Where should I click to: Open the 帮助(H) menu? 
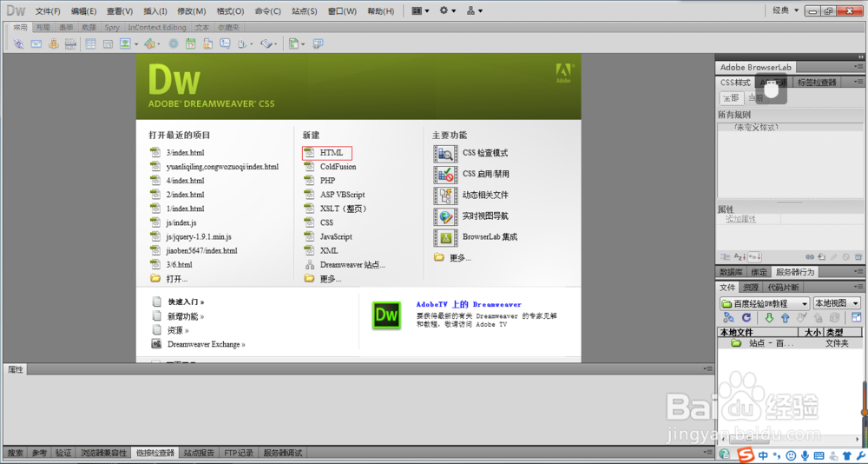point(381,11)
